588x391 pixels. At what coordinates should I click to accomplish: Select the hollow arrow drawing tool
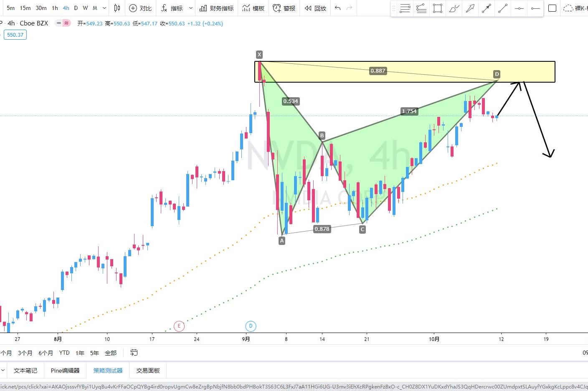(470, 8)
